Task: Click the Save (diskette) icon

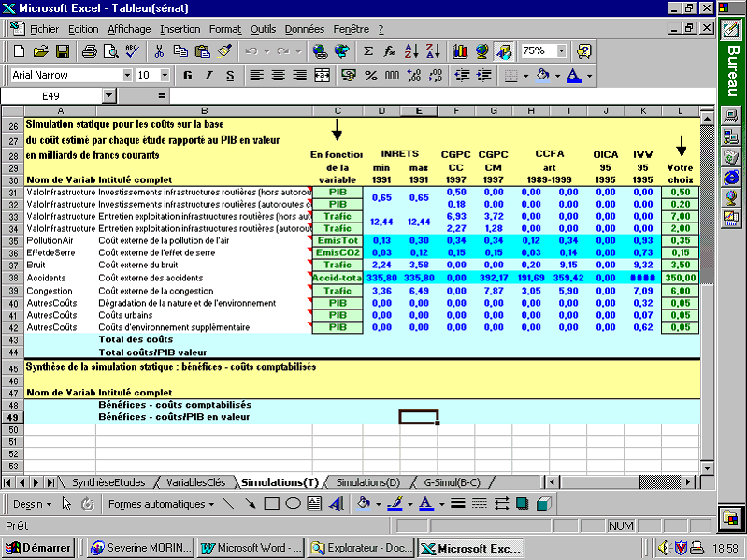Action: [63, 51]
